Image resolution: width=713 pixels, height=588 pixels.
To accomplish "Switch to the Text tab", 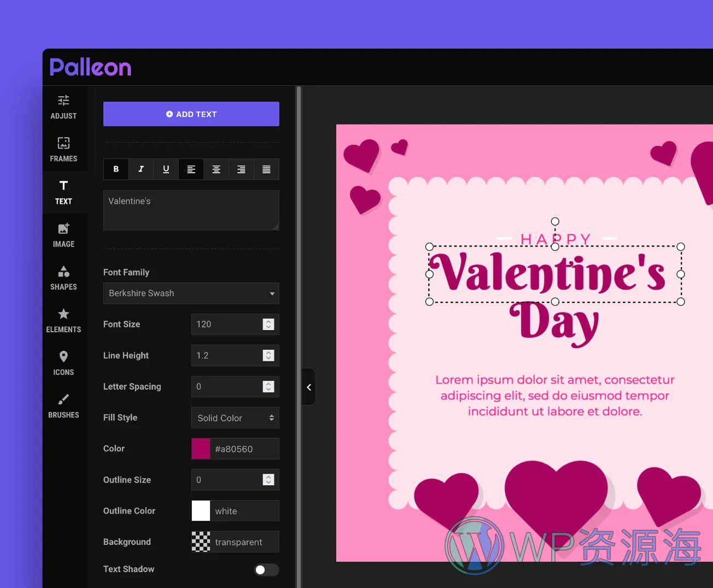I will [63, 192].
